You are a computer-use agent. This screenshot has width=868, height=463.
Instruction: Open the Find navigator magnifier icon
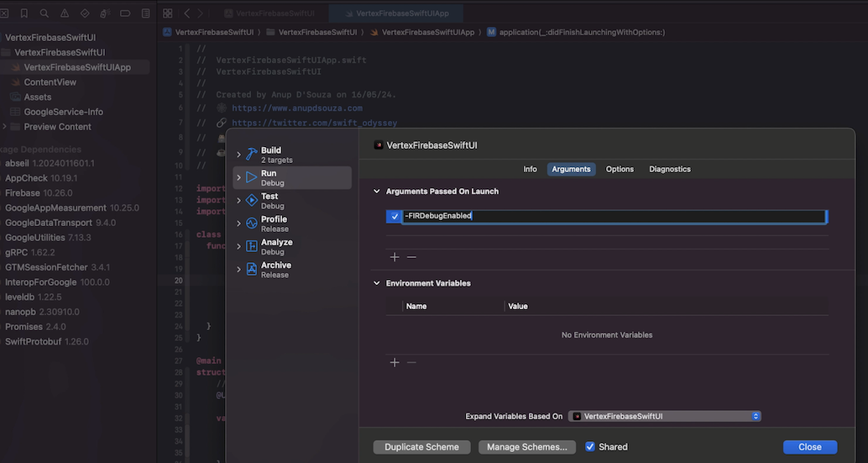click(x=44, y=13)
